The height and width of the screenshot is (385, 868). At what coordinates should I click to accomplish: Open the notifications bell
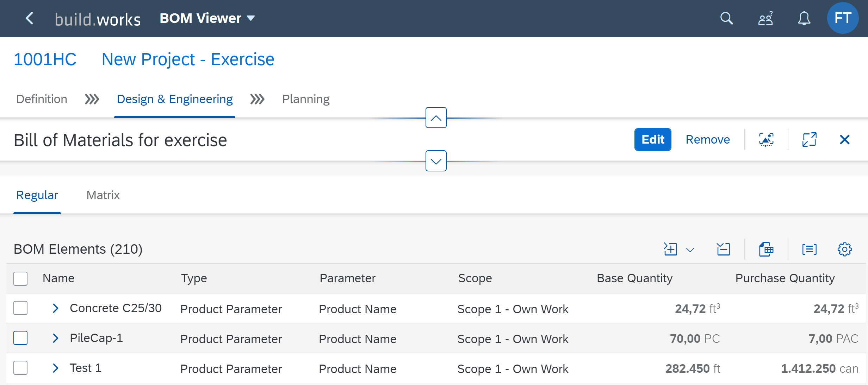[804, 18]
